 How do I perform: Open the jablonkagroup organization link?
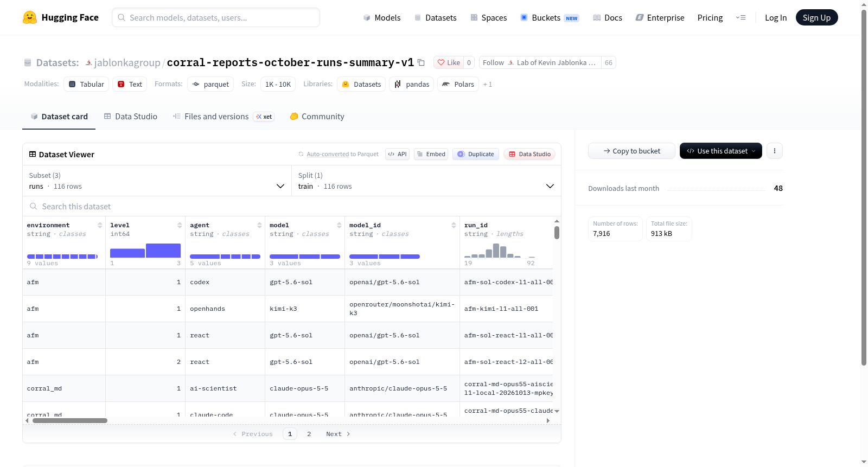click(x=127, y=62)
